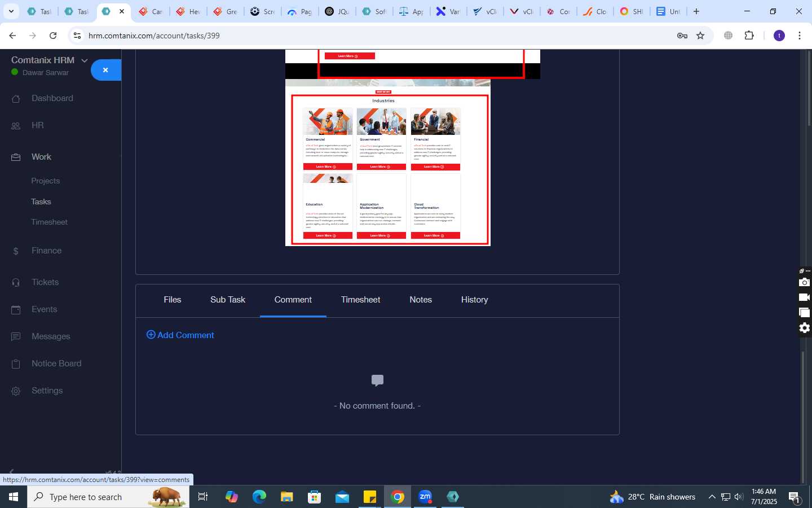Switch to the Notes tab
Viewport: 812px width, 508px height.
point(421,300)
